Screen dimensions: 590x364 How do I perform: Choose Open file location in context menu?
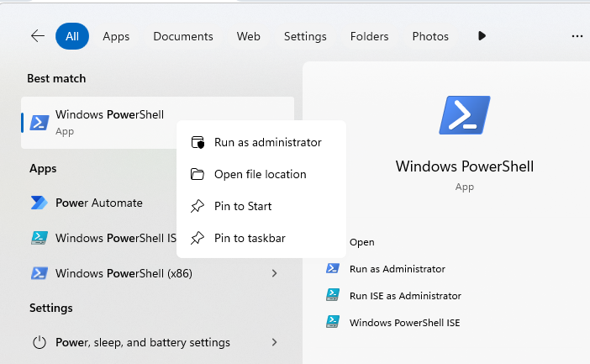[x=261, y=174]
